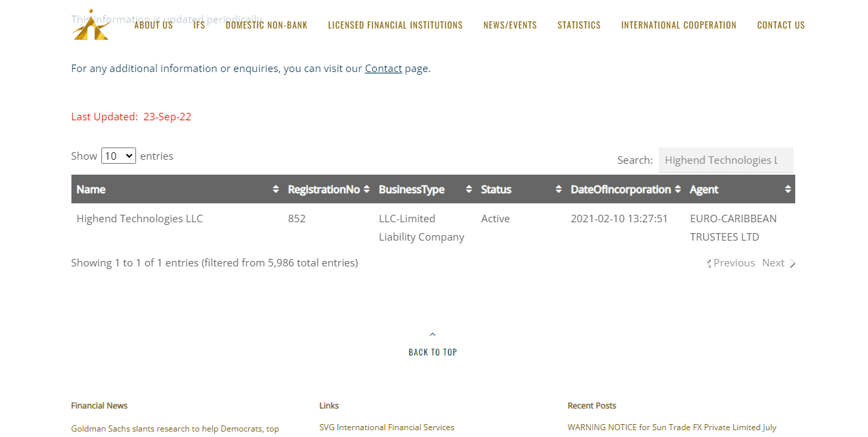Screen dimensions: 868x437
Task: Open the Licensed Financial Institutions menu
Action: tap(395, 25)
